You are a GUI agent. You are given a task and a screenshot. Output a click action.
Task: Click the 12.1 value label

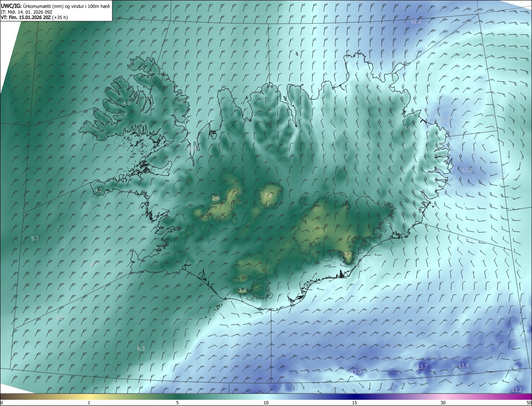coord(416,21)
